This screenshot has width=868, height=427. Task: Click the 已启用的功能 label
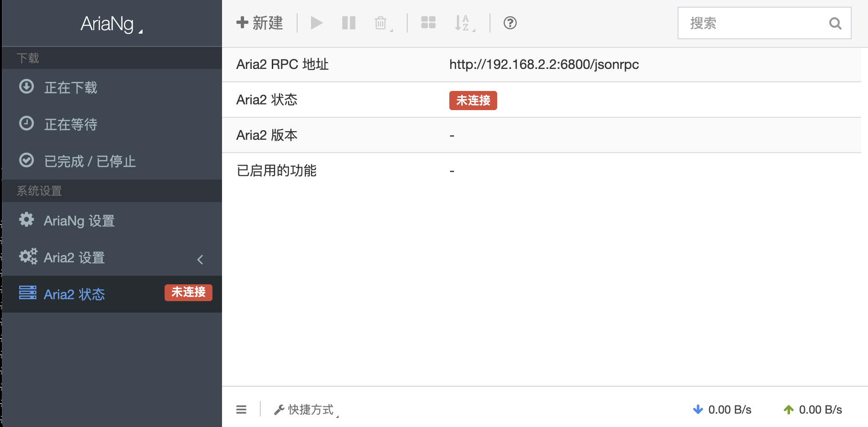click(x=277, y=171)
